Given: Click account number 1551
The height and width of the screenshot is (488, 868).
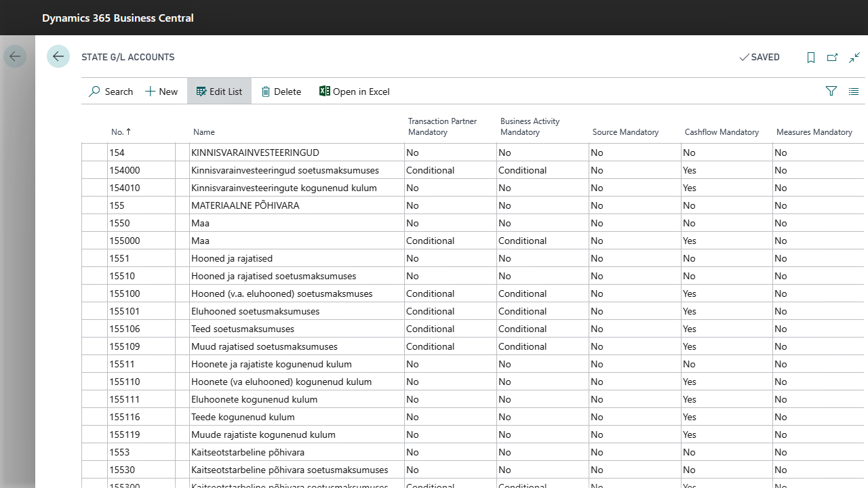Looking at the screenshot, I should (141, 258).
